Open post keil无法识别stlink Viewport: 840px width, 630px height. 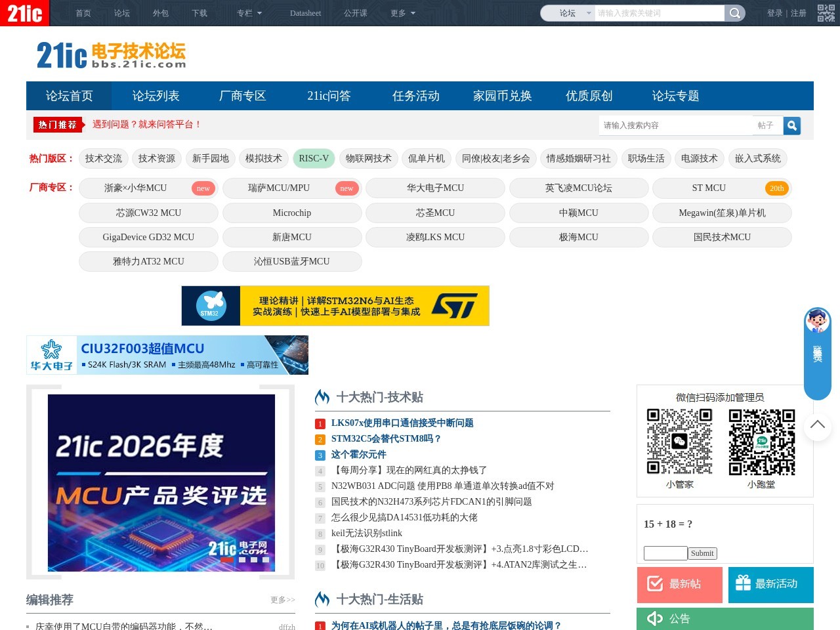point(367,534)
